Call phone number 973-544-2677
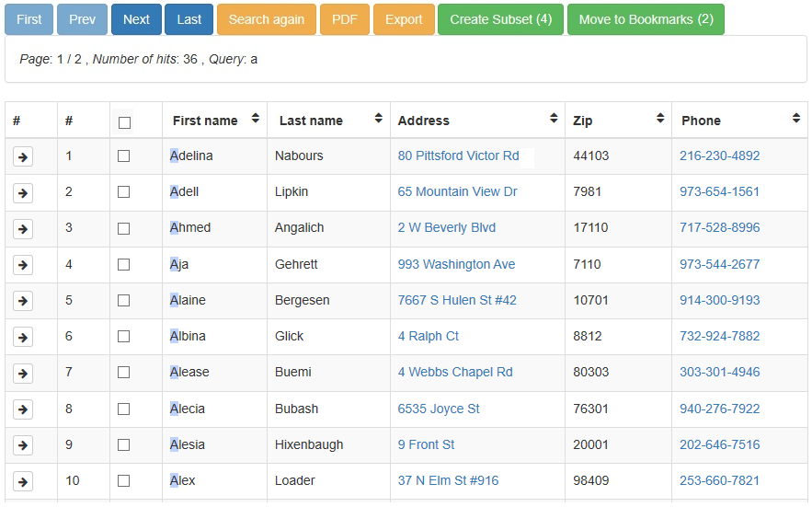 (720, 264)
